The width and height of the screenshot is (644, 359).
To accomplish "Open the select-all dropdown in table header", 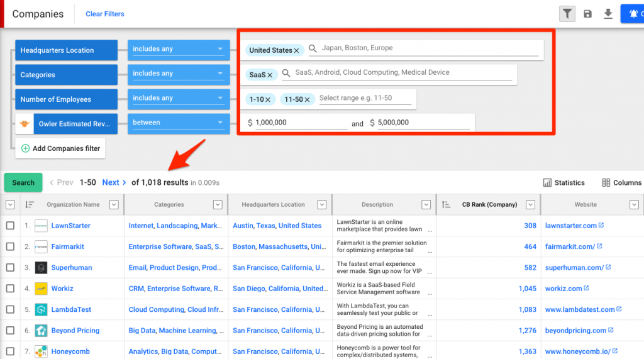I will pyautogui.click(x=10, y=204).
